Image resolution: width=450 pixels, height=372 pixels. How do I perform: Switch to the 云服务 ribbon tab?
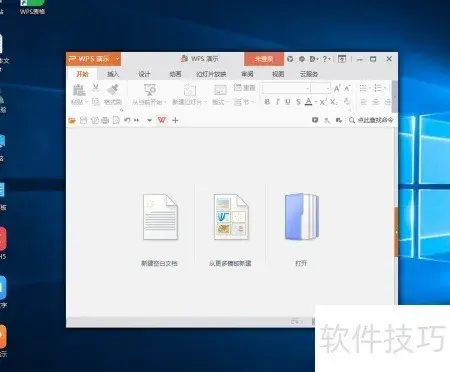[x=309, y=74]
